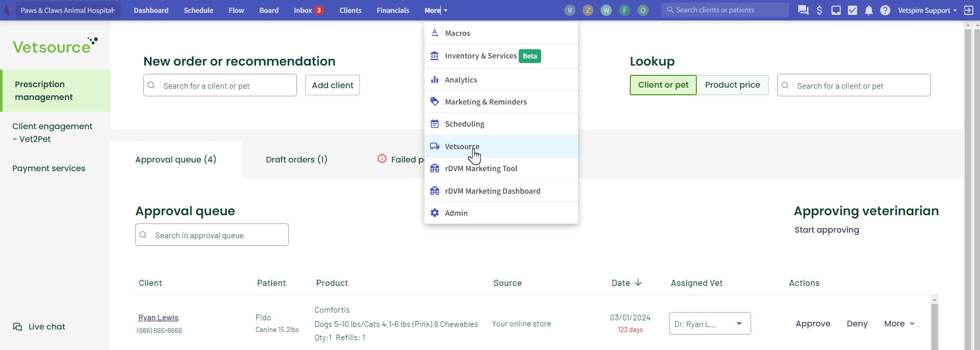Select Analytics from the More menu
The image size is (980, 350).
pos(461,80)
